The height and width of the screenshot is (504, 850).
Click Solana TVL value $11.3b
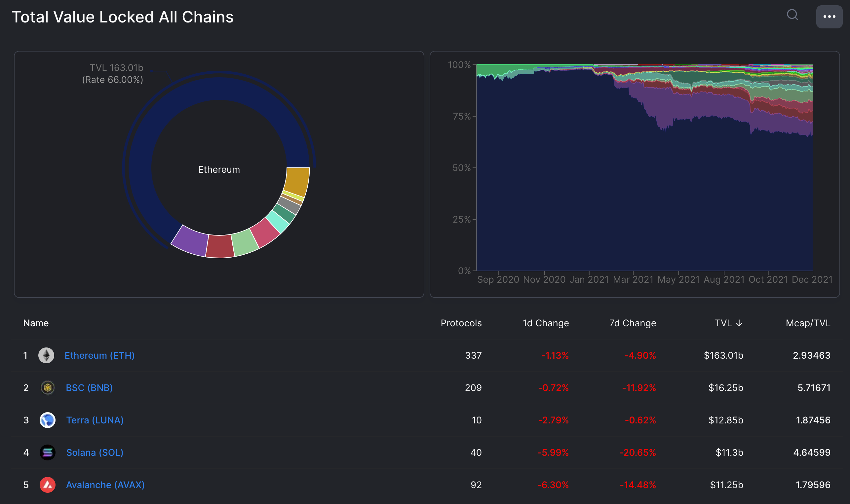[x=729, y=452]
